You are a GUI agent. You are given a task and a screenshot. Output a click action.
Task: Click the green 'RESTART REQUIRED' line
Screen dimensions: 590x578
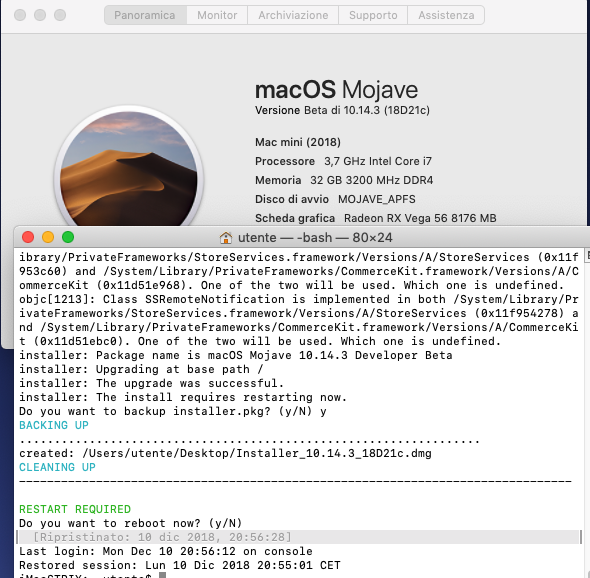[75, 509]
